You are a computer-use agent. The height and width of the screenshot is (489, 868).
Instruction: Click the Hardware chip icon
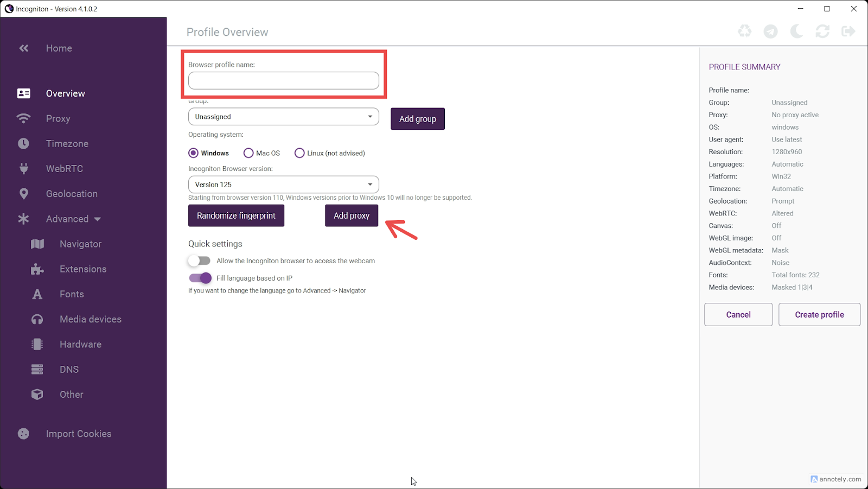(x=37, y=344)
